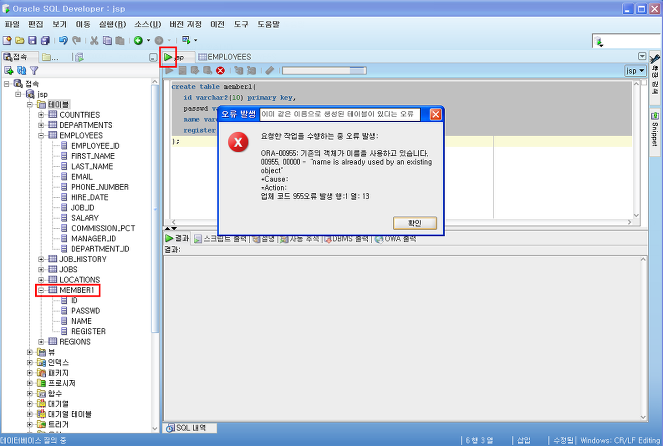Viewport: 663px width, 446px height.
Task: Open the 보기 menu
Action: click(x=60, y=24)
